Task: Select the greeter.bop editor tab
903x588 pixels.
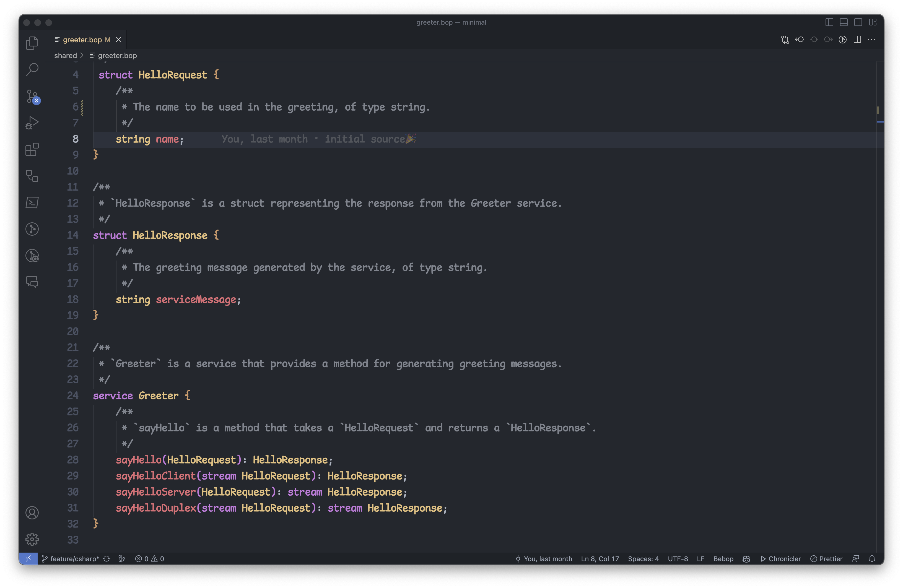Action: point(82,40)
